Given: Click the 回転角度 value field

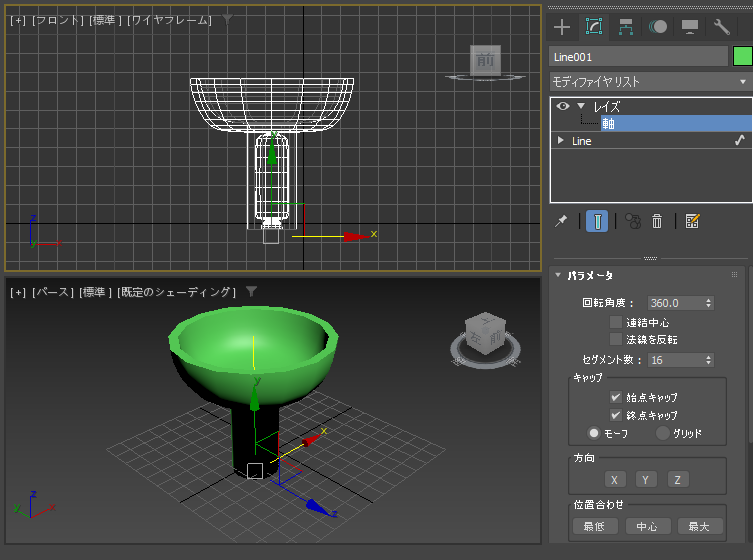Looking at the screenshot, I should (x=675, y=303).
